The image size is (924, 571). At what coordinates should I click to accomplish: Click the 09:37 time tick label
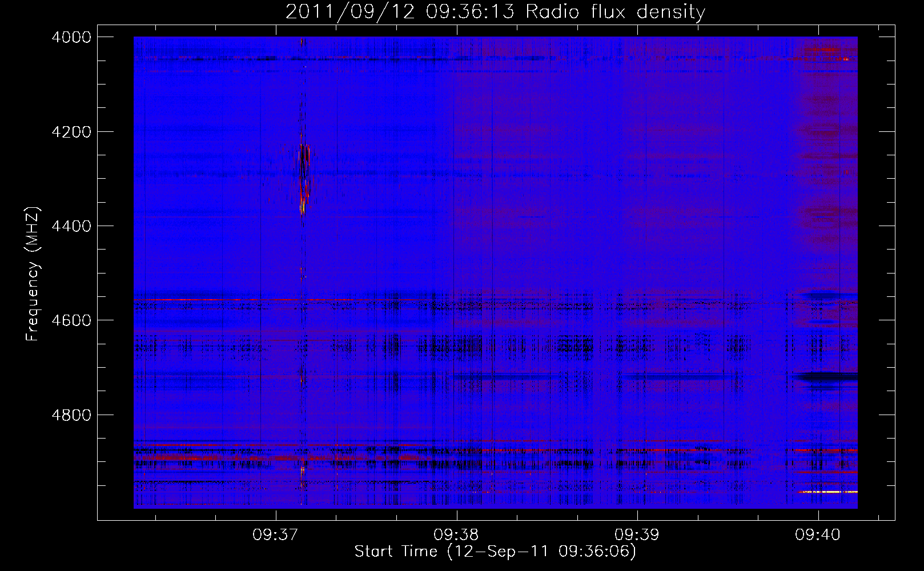pyautogui.click(x=275, y=534)
